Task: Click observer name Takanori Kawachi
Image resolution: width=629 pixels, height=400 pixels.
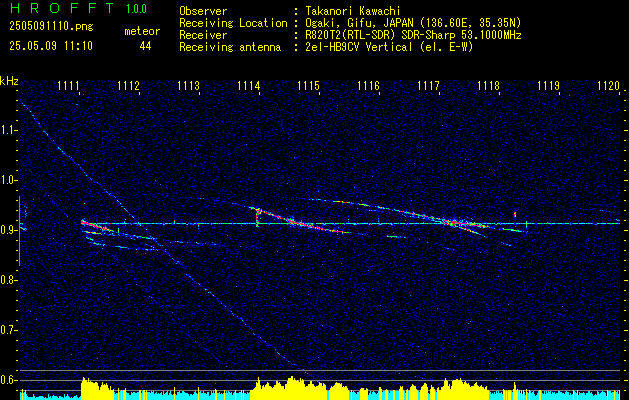Action: (x=353, y=11)
